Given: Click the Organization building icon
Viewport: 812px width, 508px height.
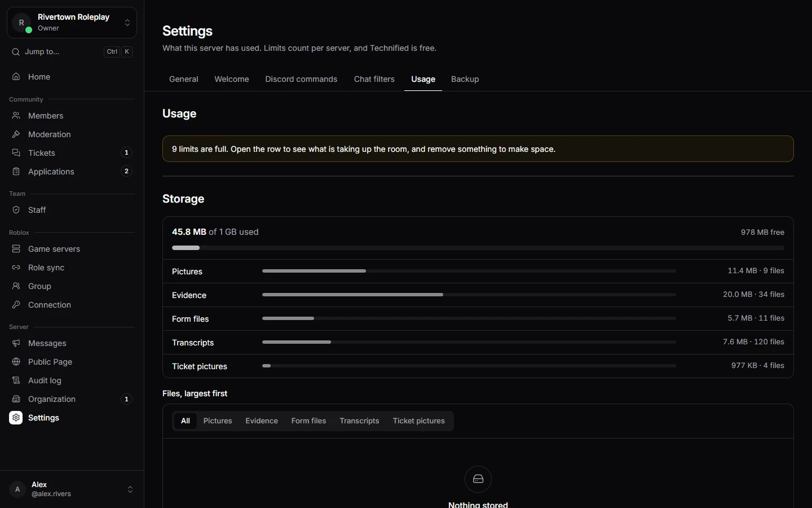Looking at the screenshot, I should coord(16,399).
